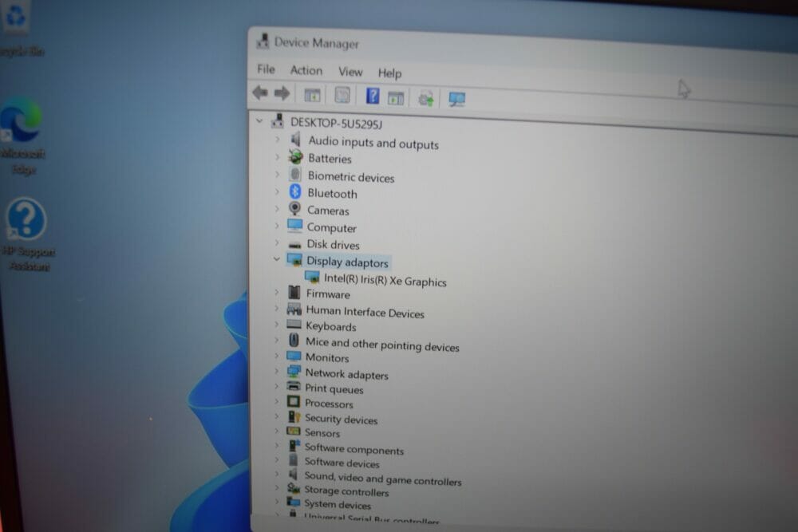The width and height of the screenshot is (798, 532).
Task: Open Properties from the toolbar icon
Action: point(342,95)
